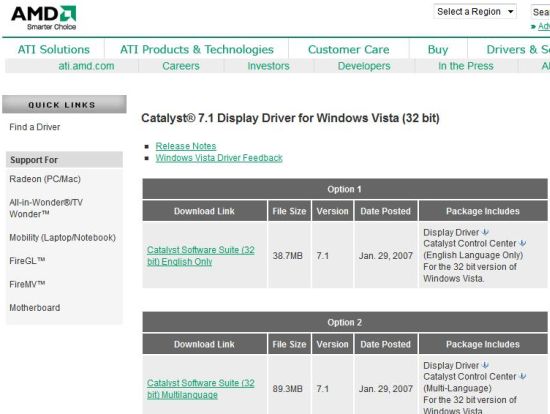Select All-in-Wonder/TV Wonder support
550x414 pixels.
click(x=46, y=208)
